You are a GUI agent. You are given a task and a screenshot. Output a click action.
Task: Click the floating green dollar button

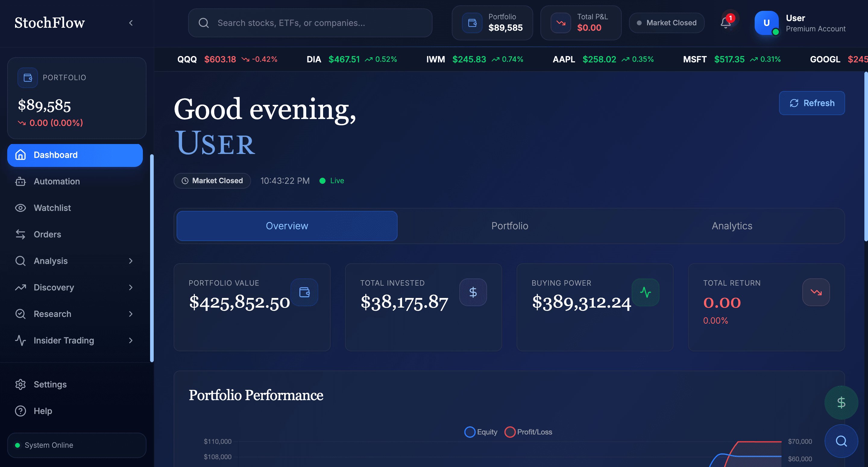point(841,402)
